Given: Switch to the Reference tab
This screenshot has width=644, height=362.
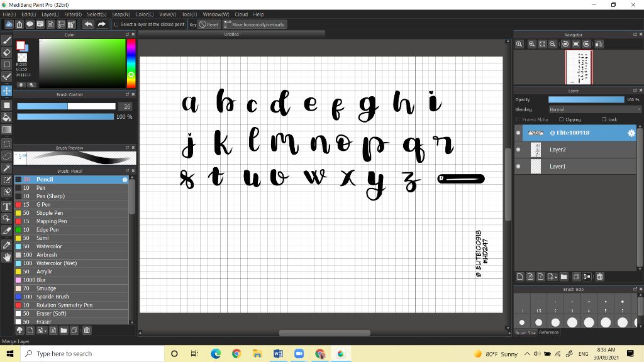Looking at the screenshot, I should click(x=548, y=332).
